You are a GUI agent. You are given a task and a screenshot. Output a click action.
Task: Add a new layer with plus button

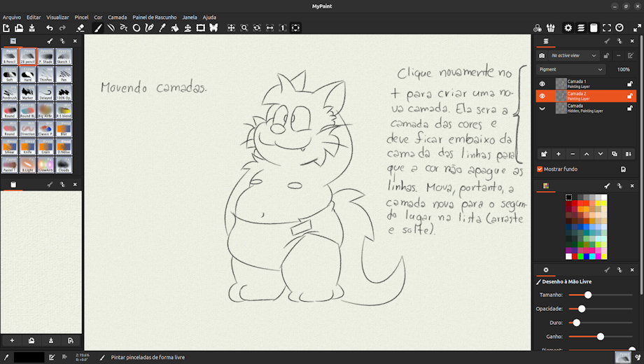point(558,153)
